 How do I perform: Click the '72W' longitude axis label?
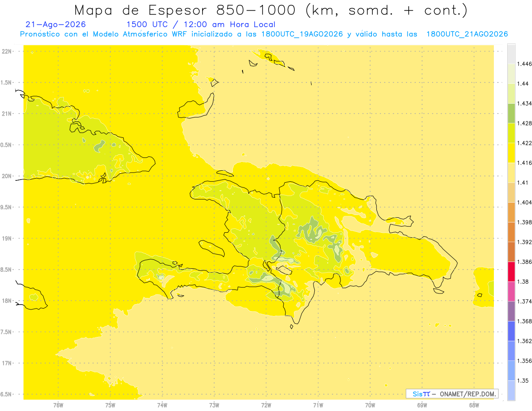click(266, 405)
